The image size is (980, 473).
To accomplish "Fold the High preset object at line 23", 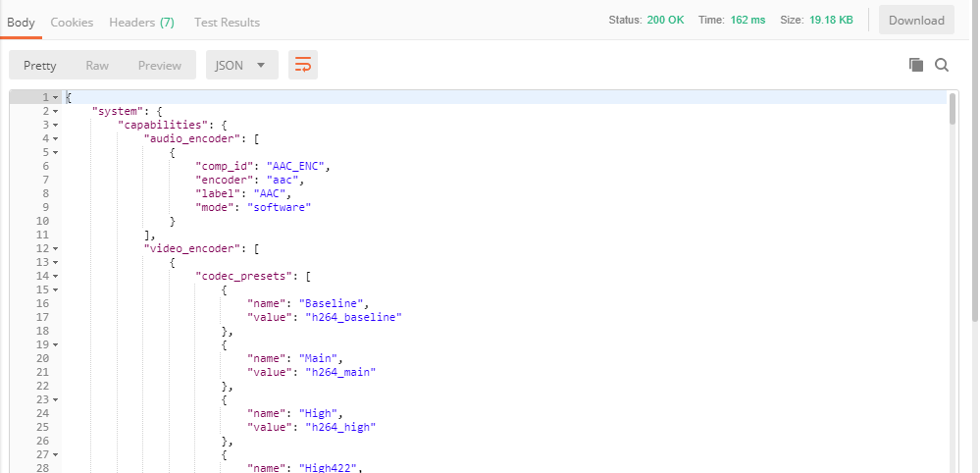I will tap(56, 400).
